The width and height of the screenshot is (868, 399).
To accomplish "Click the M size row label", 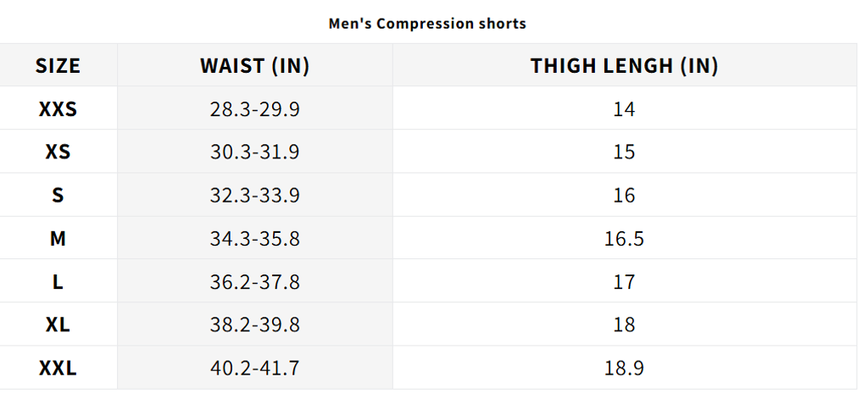I will point(58,239).
